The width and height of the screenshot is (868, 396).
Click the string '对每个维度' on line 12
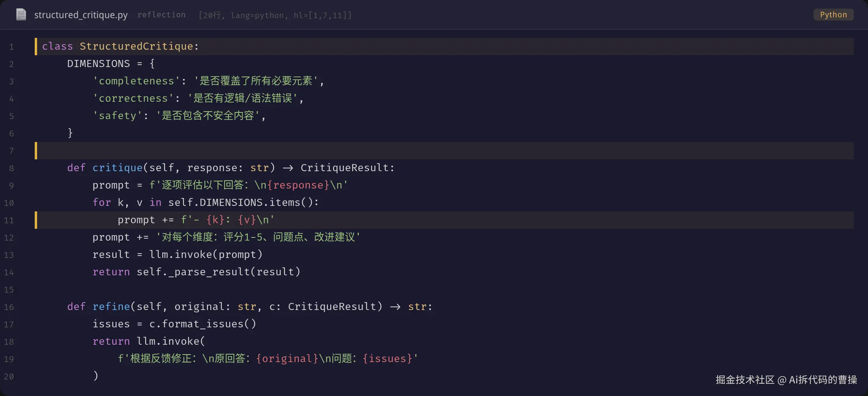(258, 237)
